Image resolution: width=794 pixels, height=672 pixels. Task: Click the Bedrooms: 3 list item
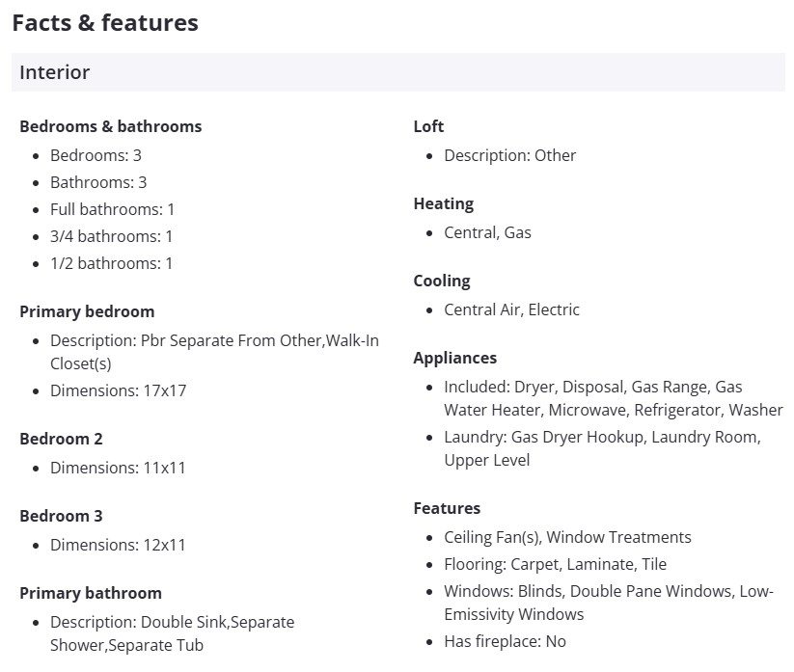tap(96, 155)
